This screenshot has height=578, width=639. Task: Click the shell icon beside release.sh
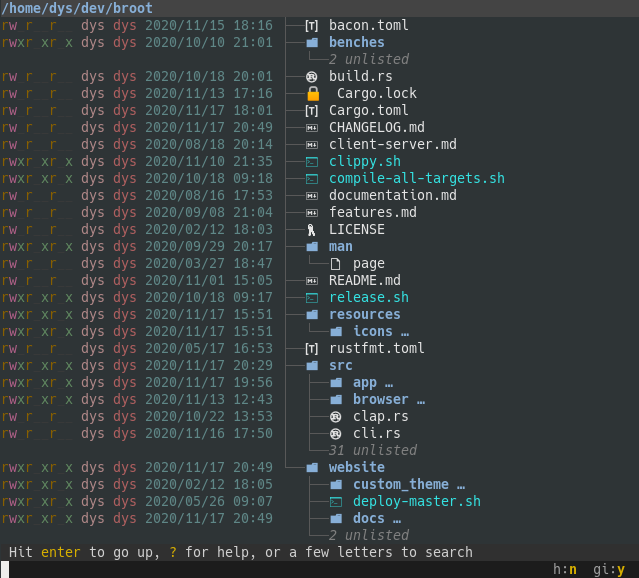tap(312, 298)
